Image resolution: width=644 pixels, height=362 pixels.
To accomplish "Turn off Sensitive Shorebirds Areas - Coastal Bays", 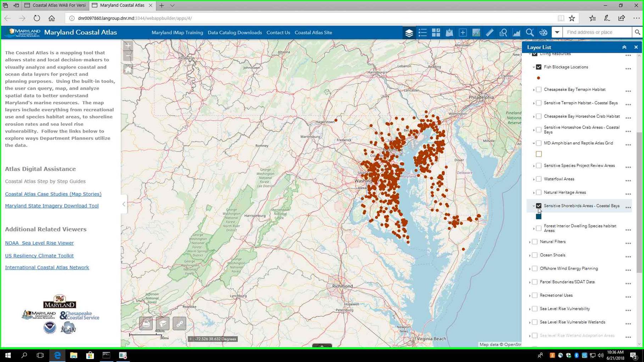I will click(539, 206).
